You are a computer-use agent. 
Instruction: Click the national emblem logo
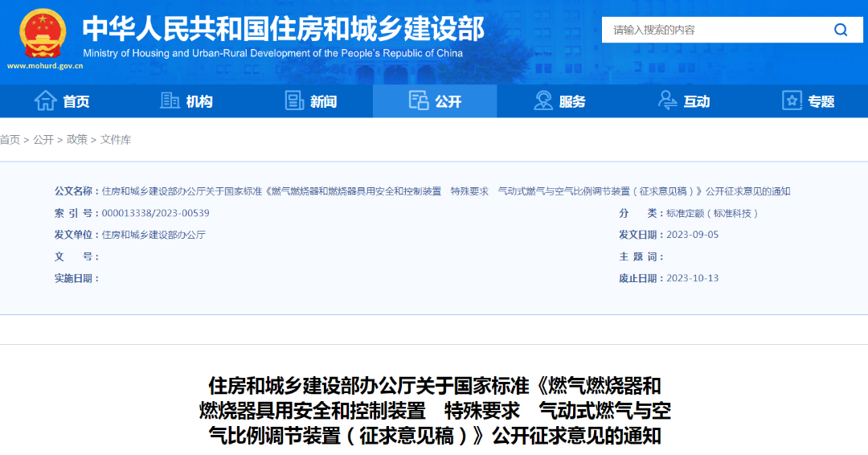click(43, 33)
